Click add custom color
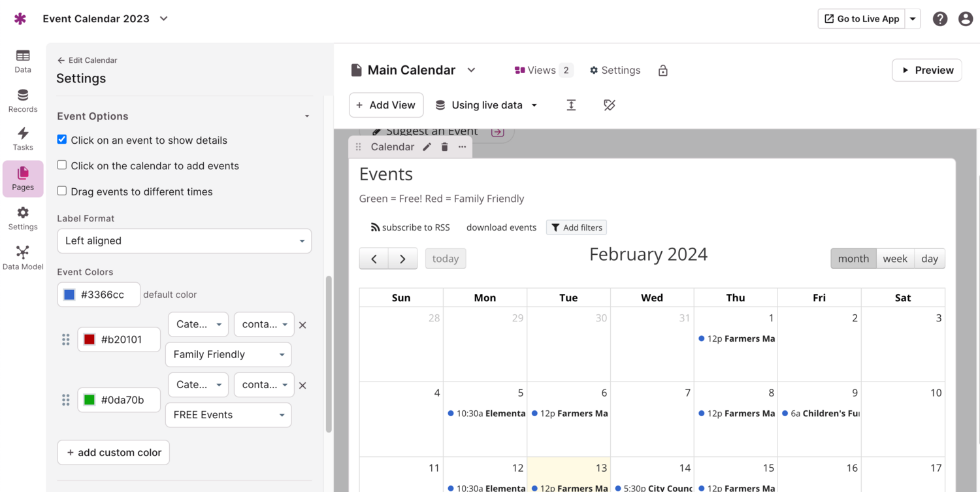 [113, 452]
